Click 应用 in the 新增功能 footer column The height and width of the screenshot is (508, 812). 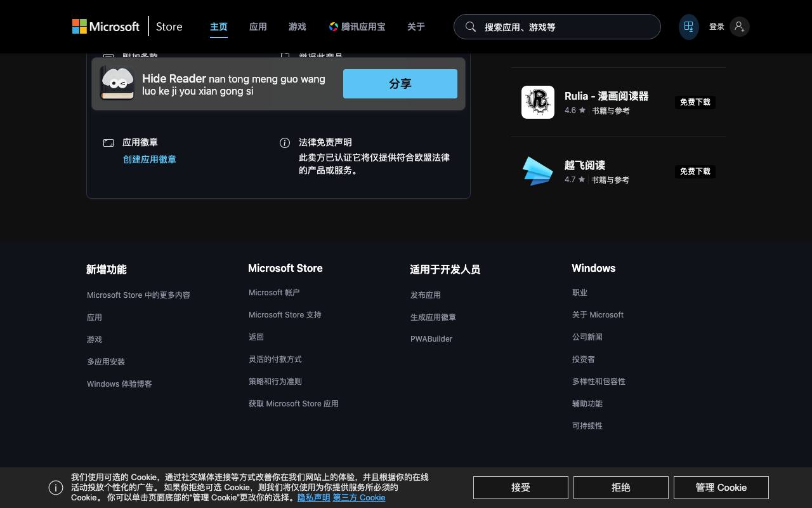tap(95, 317)
